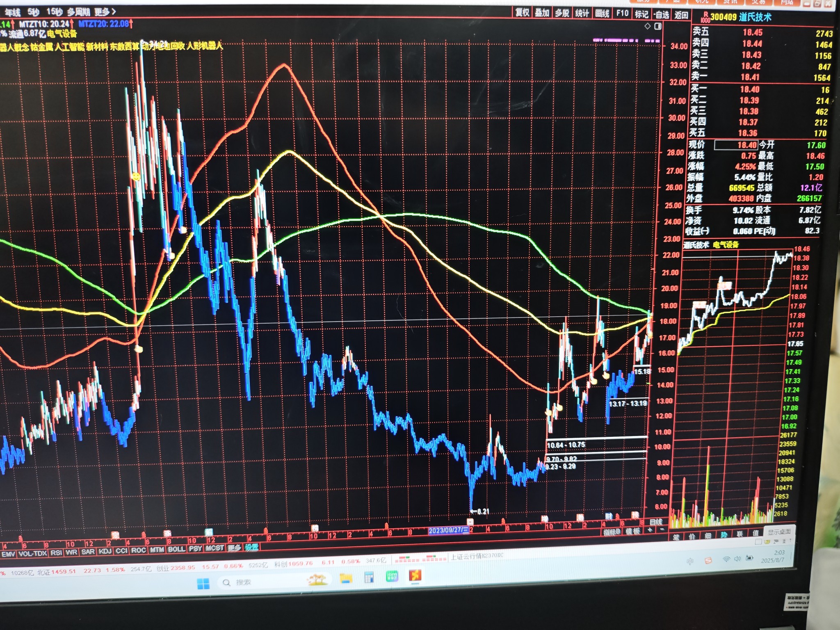Viewport: 840px width, 630px height.
Task: Select the PSY indicator tab
Action: [195, 549]
